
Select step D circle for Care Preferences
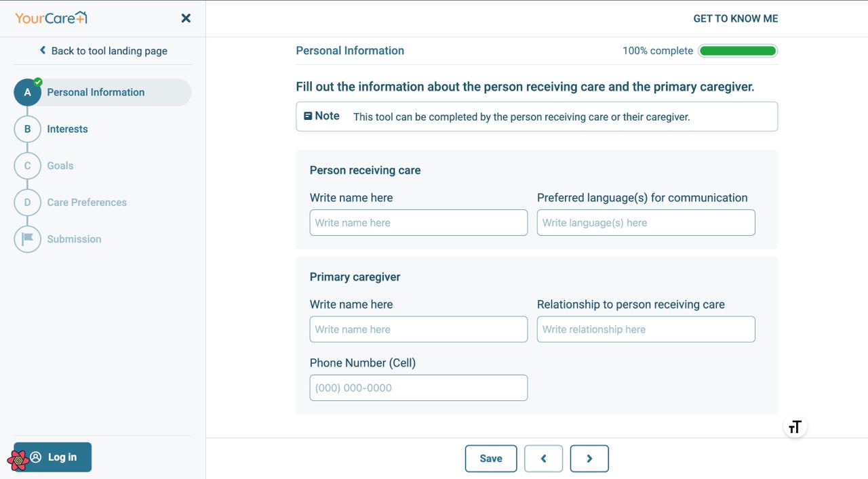click(27, 202)
